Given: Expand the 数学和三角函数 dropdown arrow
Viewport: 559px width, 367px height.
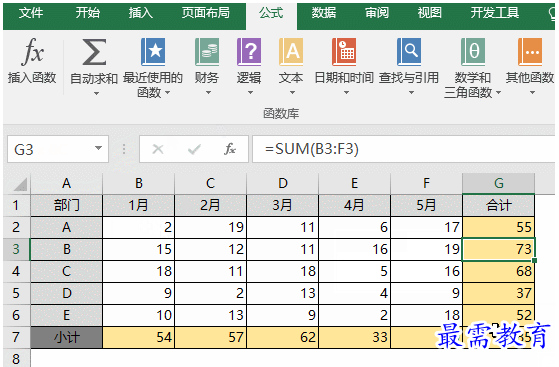Looking at the screenshot, I should coord(498,93).
